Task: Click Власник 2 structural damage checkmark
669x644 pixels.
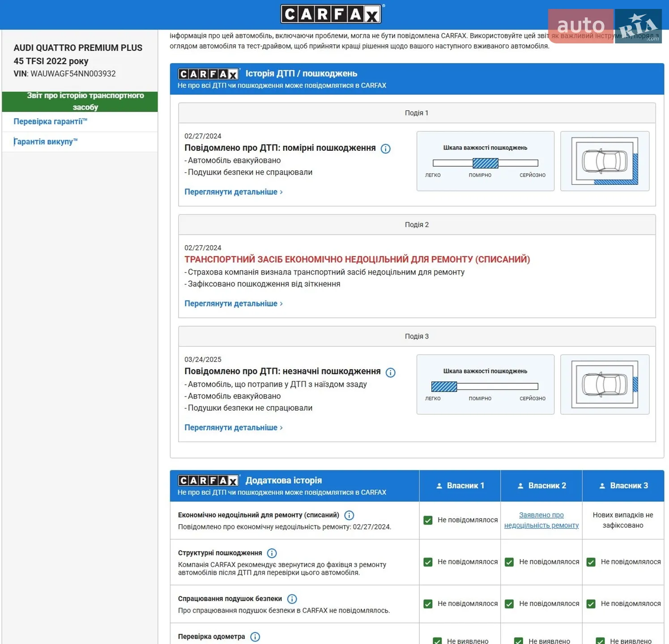Action: click(509, 562)
